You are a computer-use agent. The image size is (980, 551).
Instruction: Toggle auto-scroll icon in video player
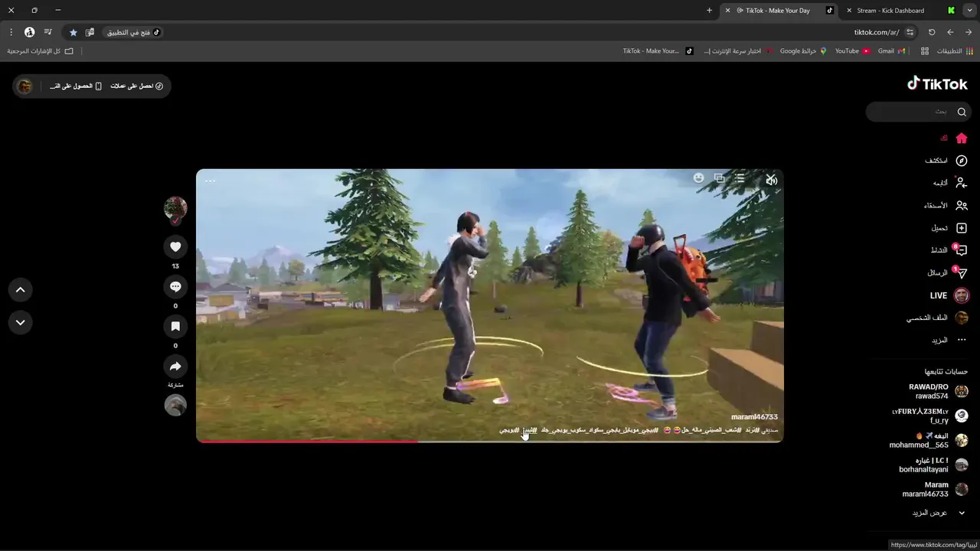pyautogui.click(x=740, y=178)
